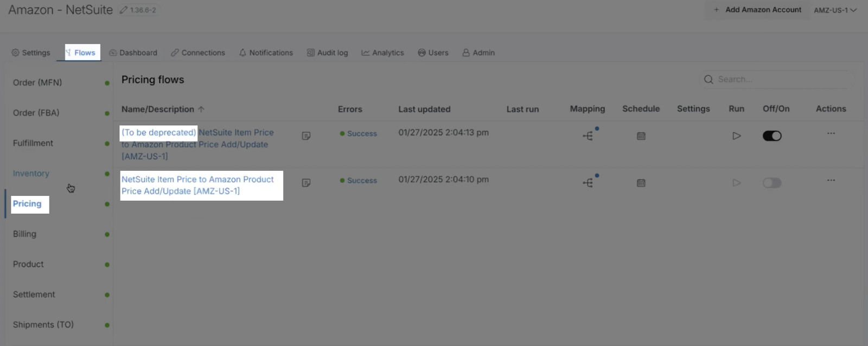The height and width of the screenshot is (346, 868).
Task: Click the Name/Description column header
Action: click(x=158, y=109)
